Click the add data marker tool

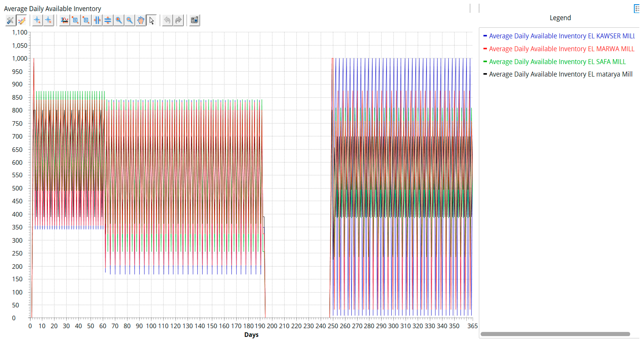37,20
